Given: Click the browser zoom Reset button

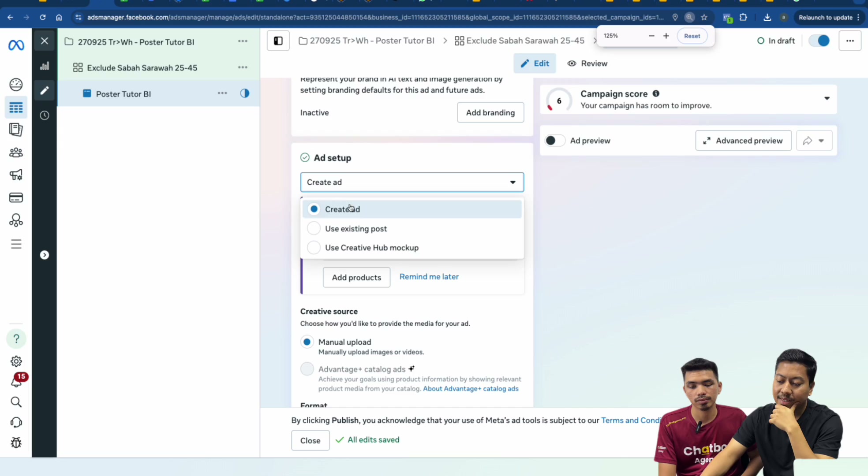Looking at the screenshot, I should (692, 36).
